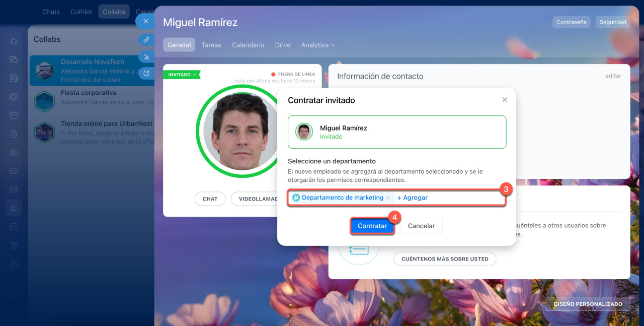
Task: Click editar in Información de contacto
Action: pyautogui.click(x=613, y=76)
